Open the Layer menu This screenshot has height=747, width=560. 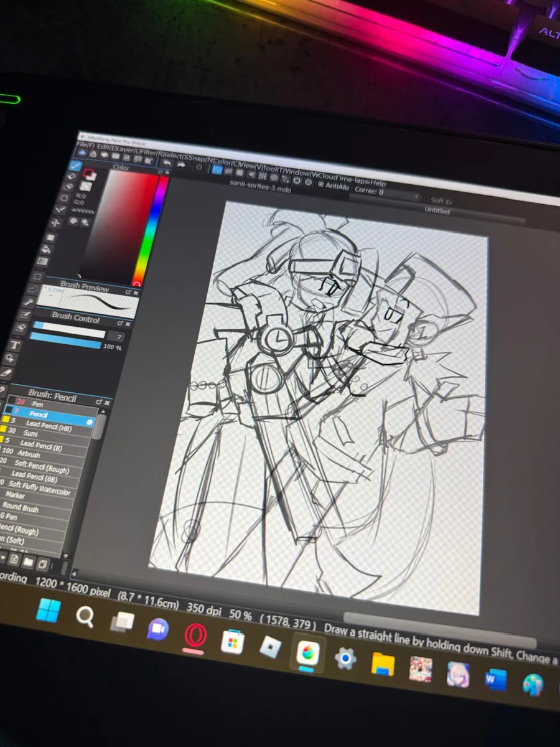pyautogui.click(x=128, y=151)
